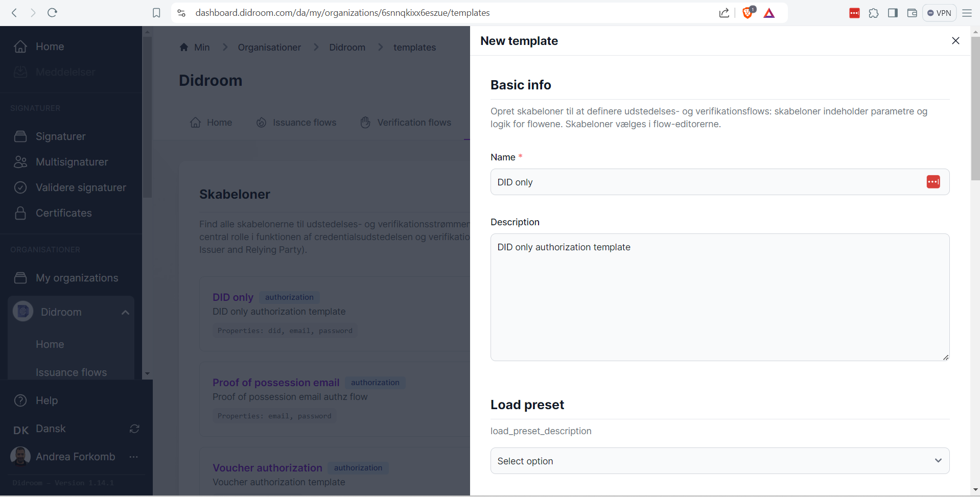
Task: Toggle the Brave VPN button
Action: 939,13
